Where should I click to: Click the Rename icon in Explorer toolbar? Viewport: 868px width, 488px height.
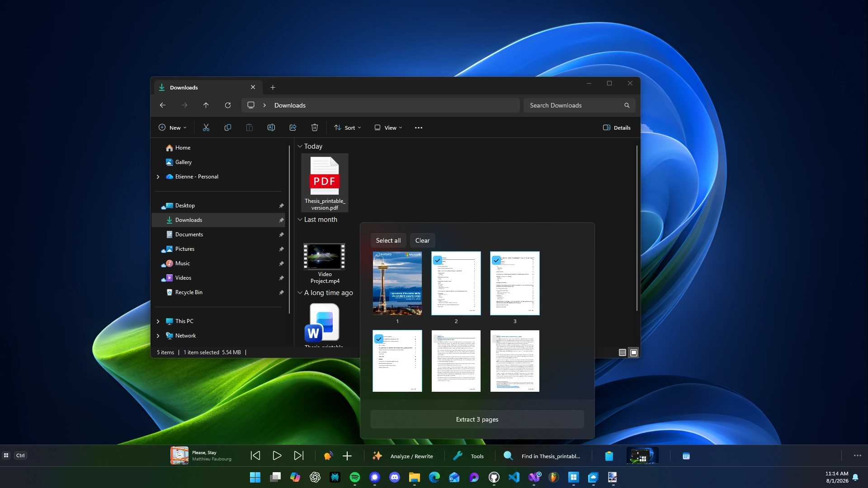(x=271, y=128)
